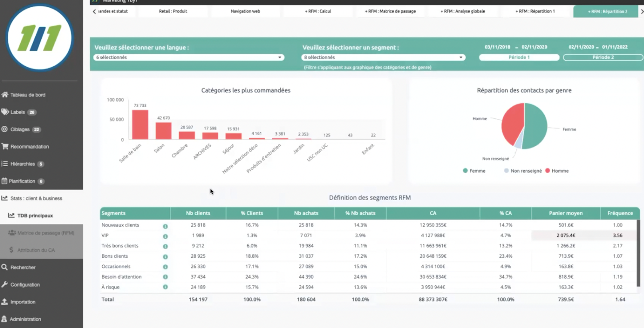Open Matrice de passage (RFM) submenu item
Viewport: 644px width, 328px height.
(41, 232)
